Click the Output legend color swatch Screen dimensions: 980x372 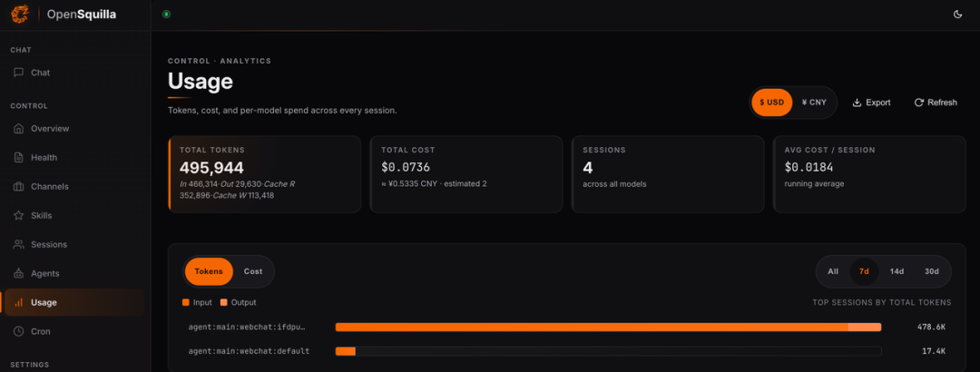(224, 303)
